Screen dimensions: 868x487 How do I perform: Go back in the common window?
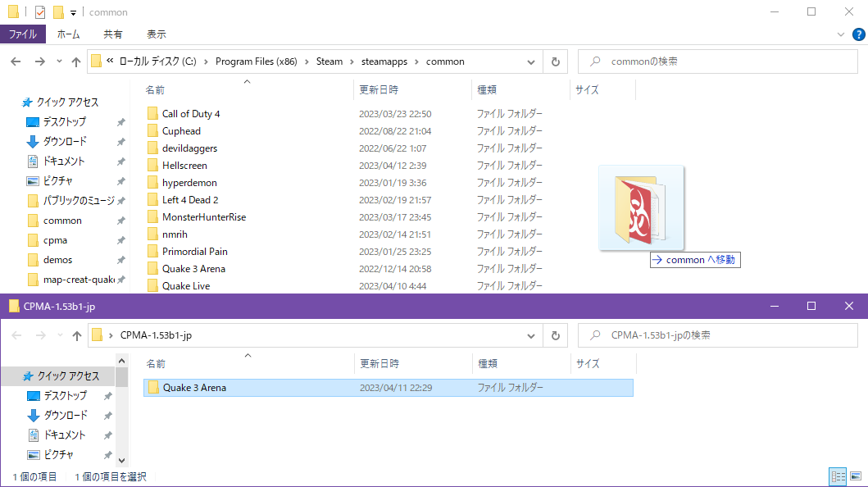[16, 61]
